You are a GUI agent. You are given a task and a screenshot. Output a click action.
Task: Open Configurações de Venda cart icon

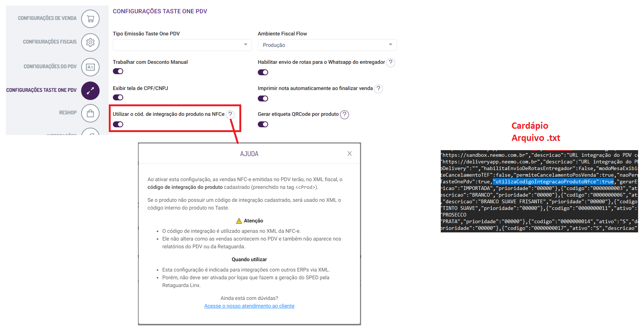(x=90, y=19)
